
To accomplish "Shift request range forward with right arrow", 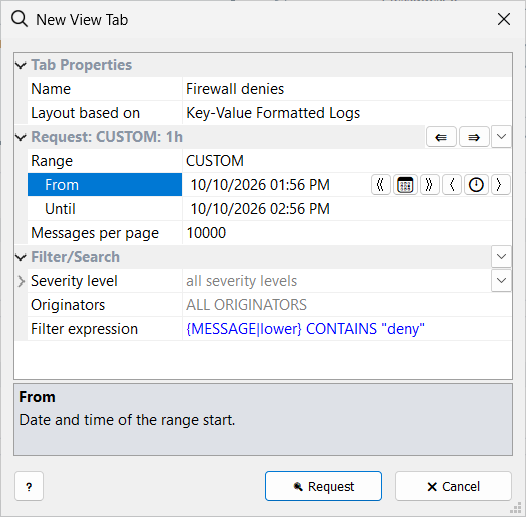I will pyautogui.click(x=474, y=137).
